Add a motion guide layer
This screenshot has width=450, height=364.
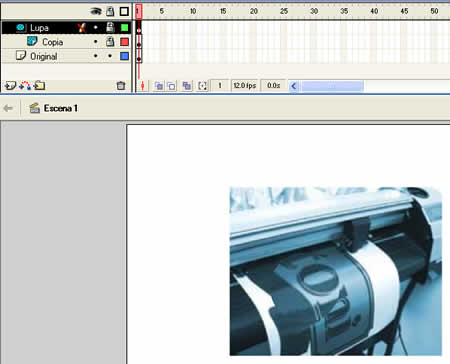tap(25, 86)
